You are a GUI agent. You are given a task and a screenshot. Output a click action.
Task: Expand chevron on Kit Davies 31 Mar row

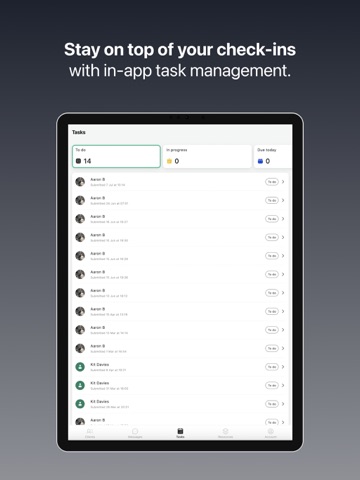point(283,385)
